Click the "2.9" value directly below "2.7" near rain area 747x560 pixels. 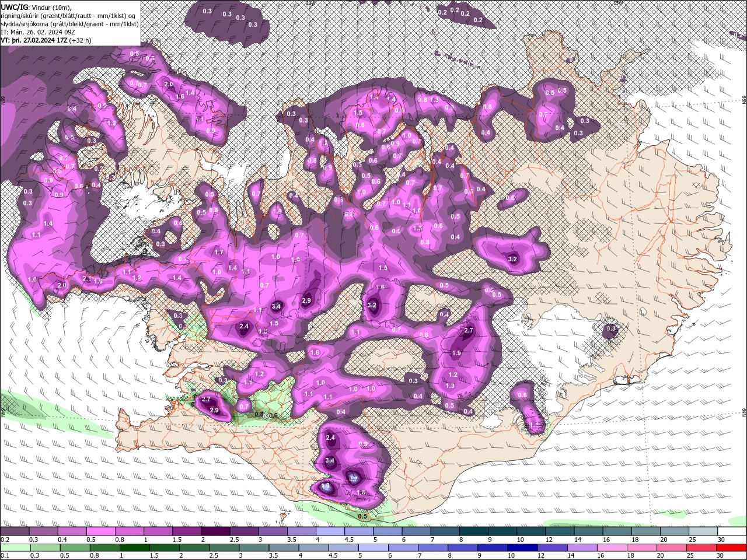point(214,411)
